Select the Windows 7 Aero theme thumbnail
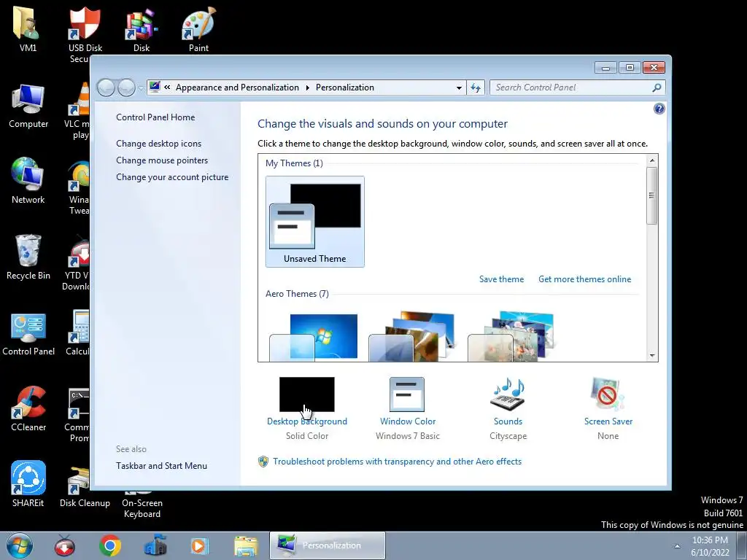Image resolution: width=747 pixels, height=560 pixels. pyautogui.click(x=314, y=337)
